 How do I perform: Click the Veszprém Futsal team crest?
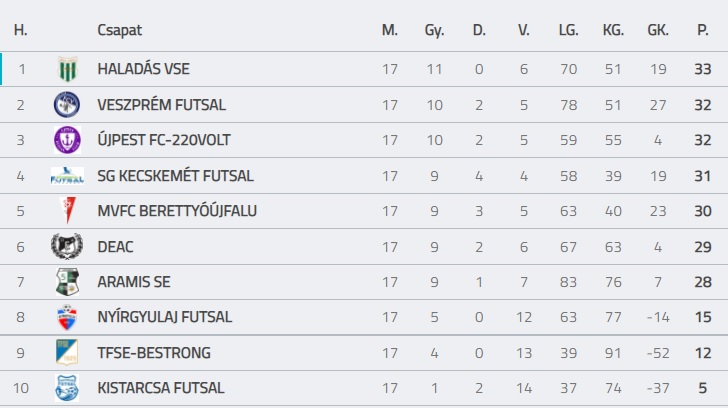[x=67, y=105]
